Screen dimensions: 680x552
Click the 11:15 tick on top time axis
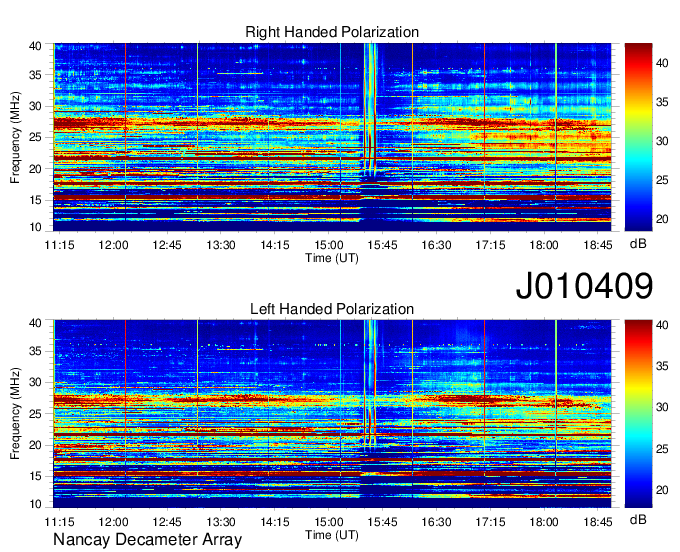click(59, 245)
